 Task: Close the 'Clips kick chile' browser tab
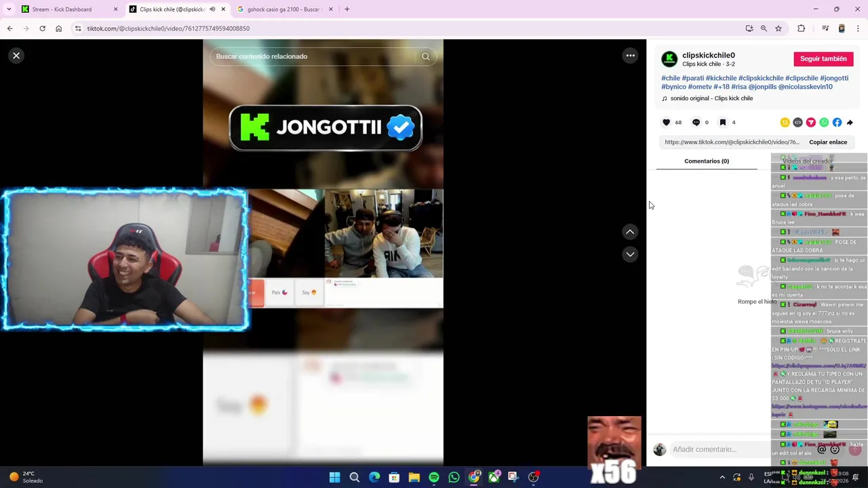(x=223, y=9)
